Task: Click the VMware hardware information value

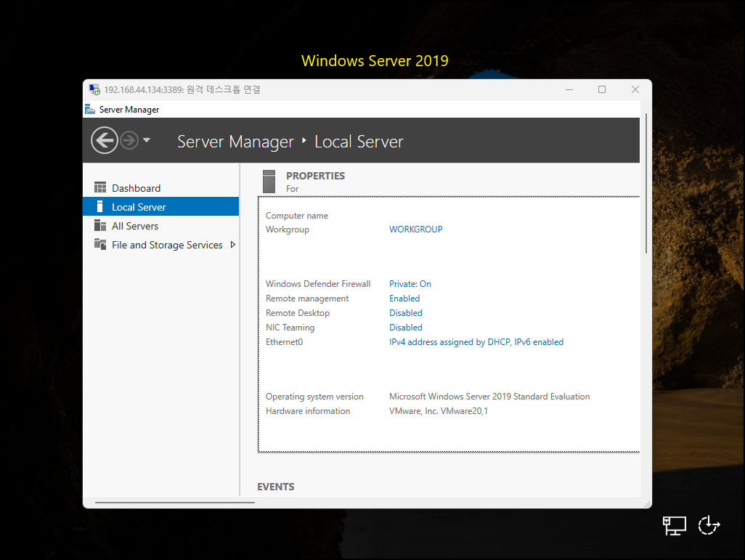Action: pyautogui.click(x=439, y=410)
